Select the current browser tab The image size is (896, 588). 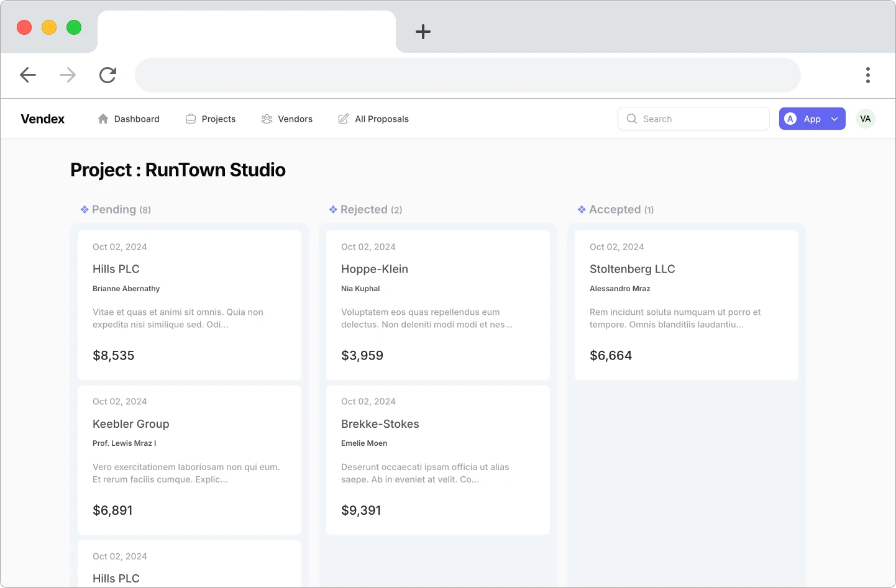click(247, 32)
